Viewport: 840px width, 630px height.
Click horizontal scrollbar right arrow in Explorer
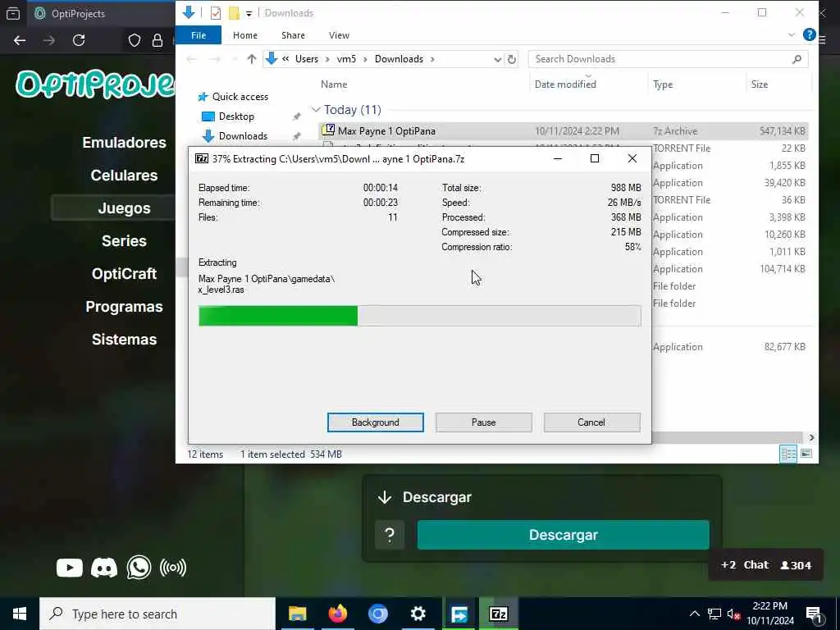click(x=811, y=437)
